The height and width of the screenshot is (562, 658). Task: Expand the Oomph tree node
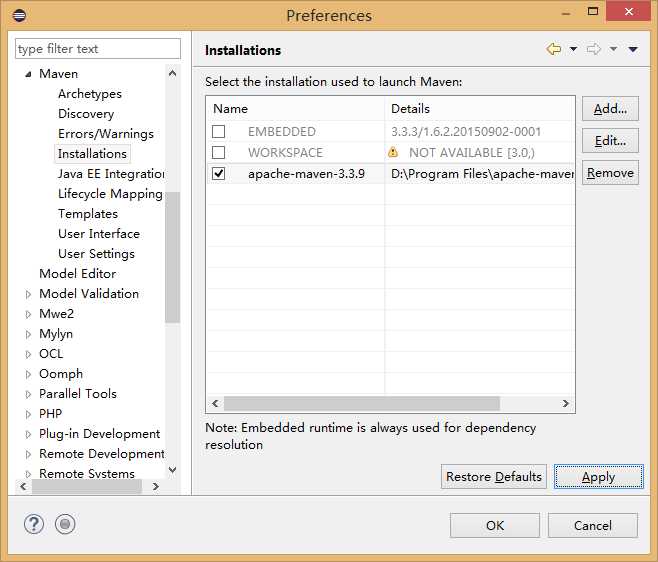(x=28, y=374)
